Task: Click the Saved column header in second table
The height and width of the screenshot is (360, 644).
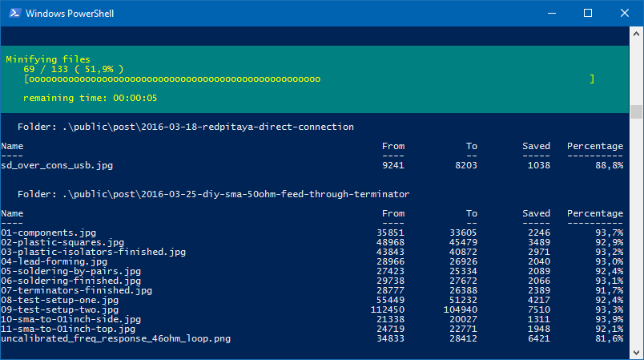Action: click(x=536, y=213)
